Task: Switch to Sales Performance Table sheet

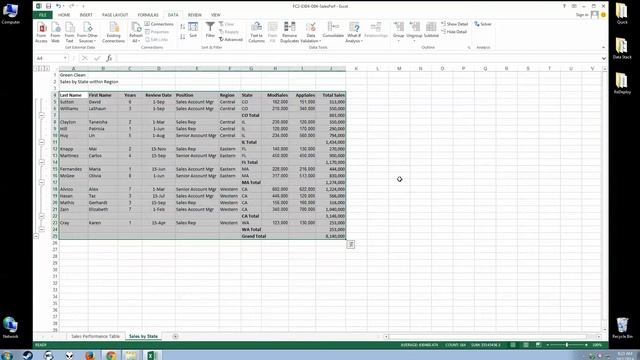Action: [x=96, y=336]
